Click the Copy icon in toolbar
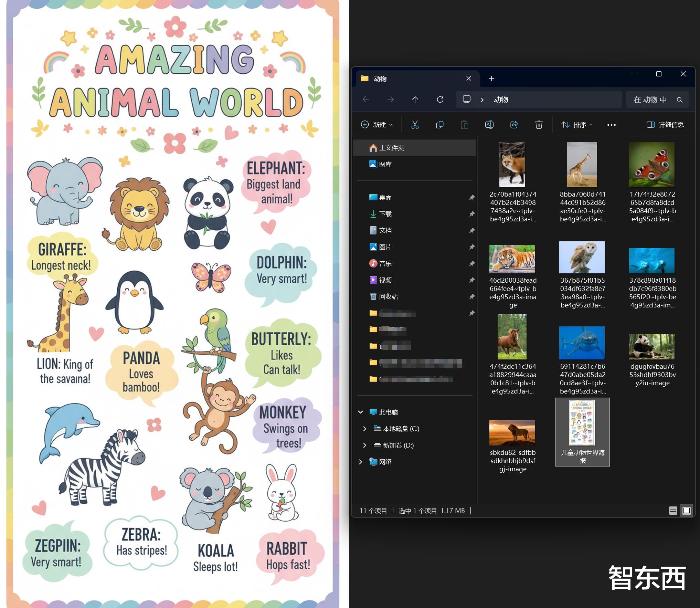700x608 pixels. [439, 125]
